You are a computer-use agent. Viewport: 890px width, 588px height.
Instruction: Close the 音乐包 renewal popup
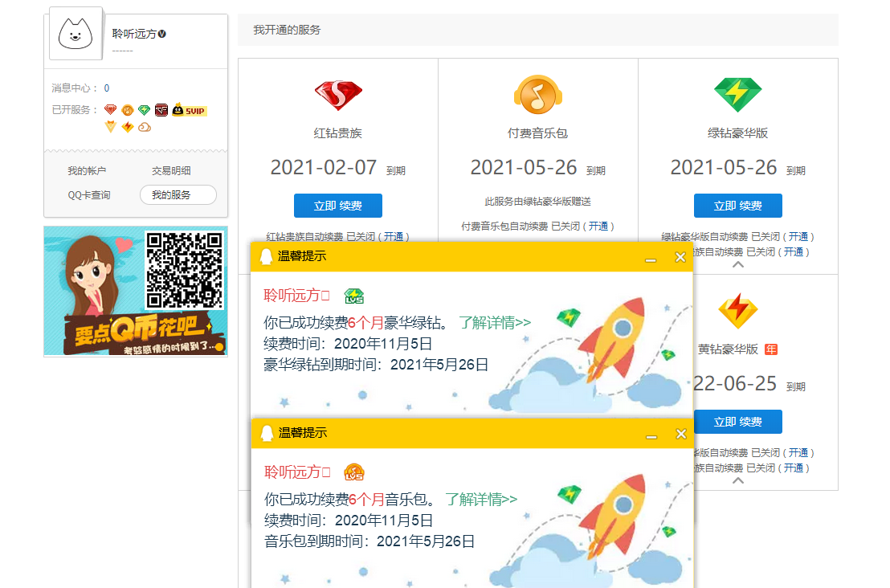pyautogui.click(x=681, y=435)
